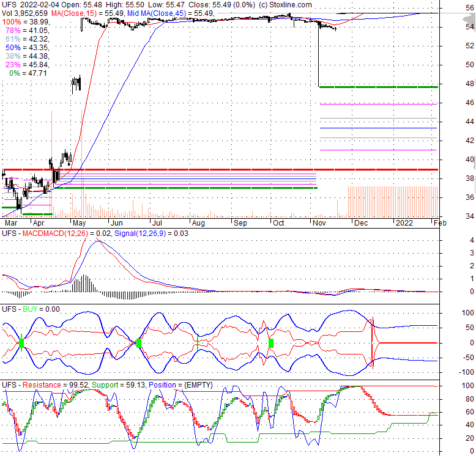Click the Mar label on time axis
The width and height of the screenshot is (476, 456).
[x=11, y=223]
